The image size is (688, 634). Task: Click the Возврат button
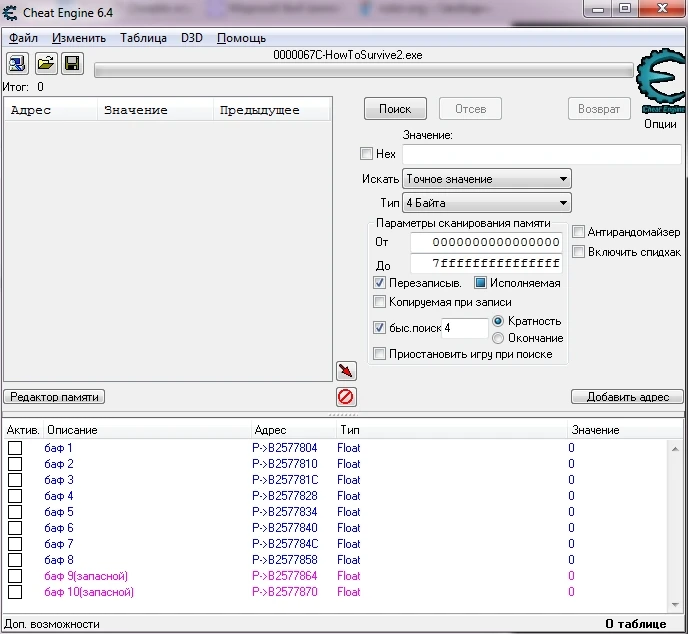[599, 109]
